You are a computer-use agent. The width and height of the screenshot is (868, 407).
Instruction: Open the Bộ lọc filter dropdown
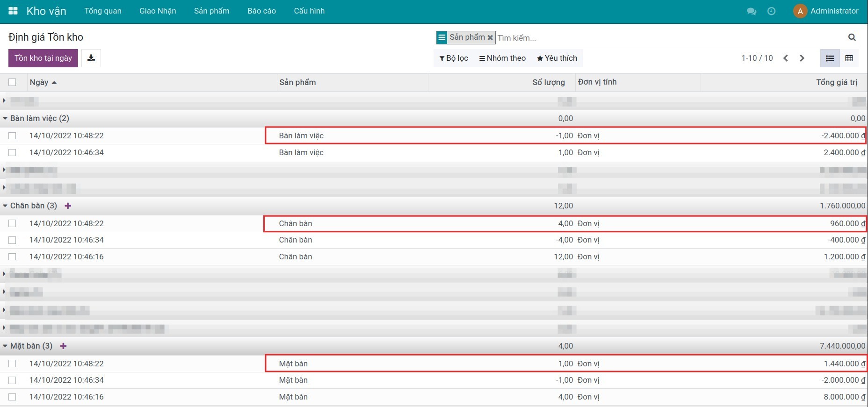tap(454, 58)
